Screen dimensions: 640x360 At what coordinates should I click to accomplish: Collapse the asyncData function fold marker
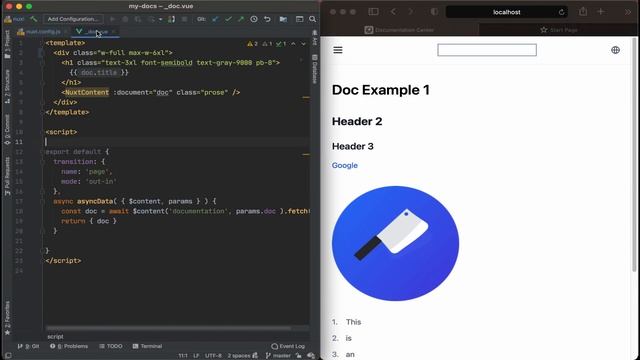(42, 201)
